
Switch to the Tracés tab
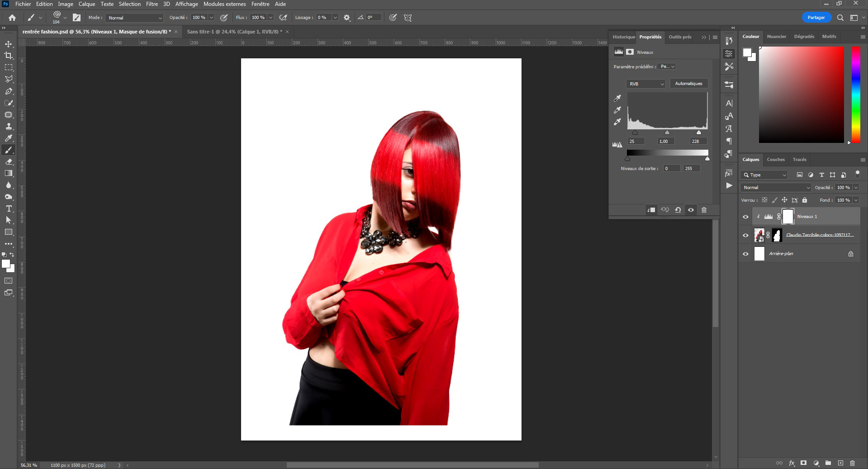click(800, 160)
